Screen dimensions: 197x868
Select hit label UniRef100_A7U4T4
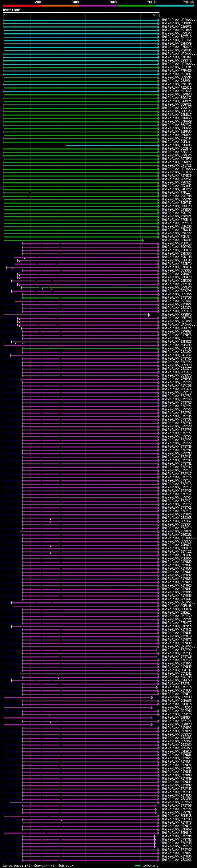(177, 267)
